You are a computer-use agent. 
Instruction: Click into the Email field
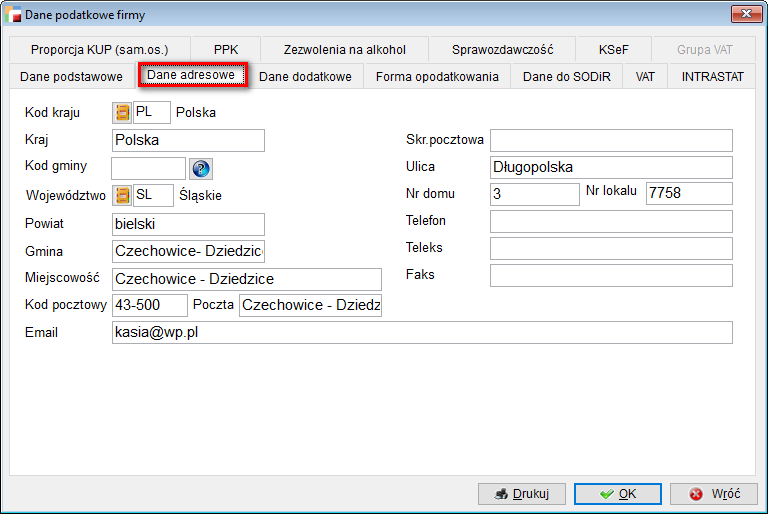click(x=422, y=332)
